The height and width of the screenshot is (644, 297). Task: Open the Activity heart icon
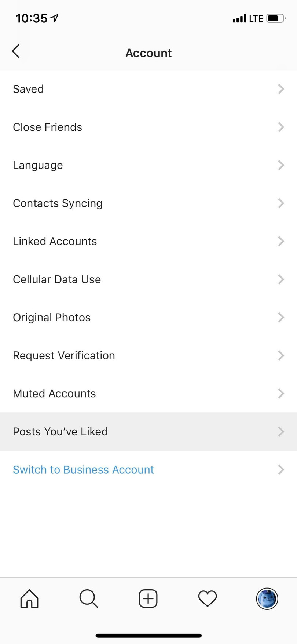tap(208, 598)
